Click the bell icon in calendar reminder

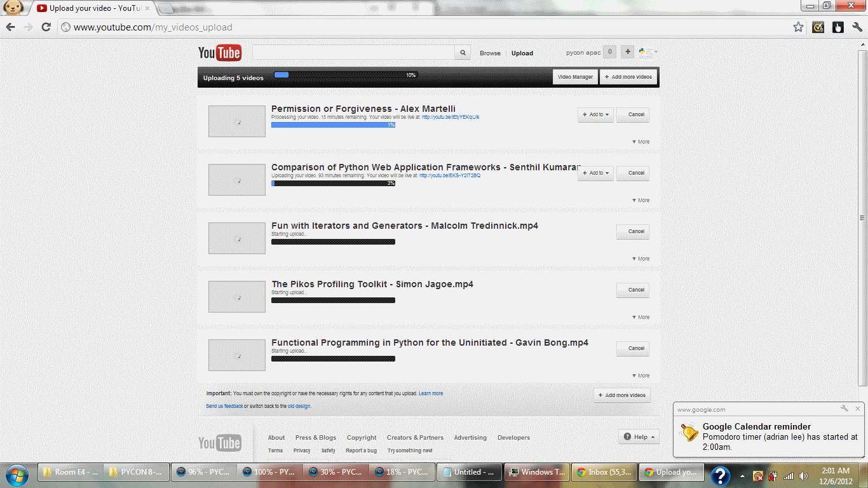(689, 433)
